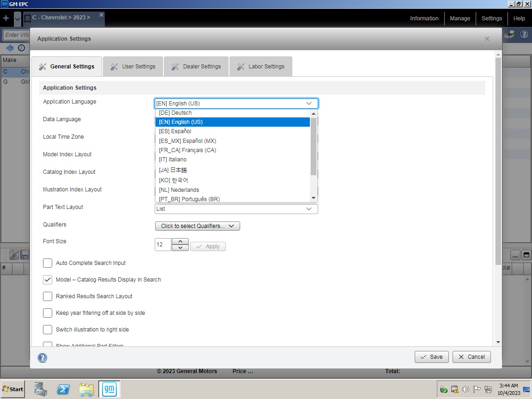Open Click to select Qualifiers dropdown

[x=198, y=226]
